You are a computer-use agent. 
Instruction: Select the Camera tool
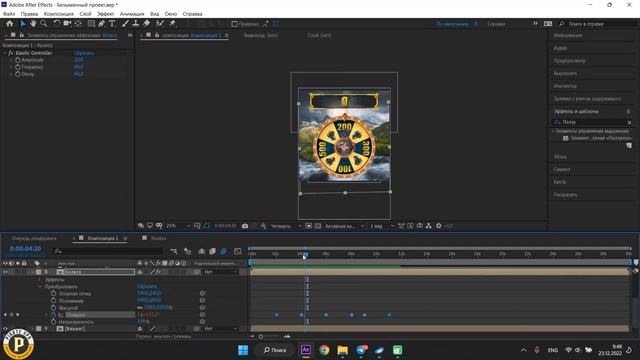[67, 24]
